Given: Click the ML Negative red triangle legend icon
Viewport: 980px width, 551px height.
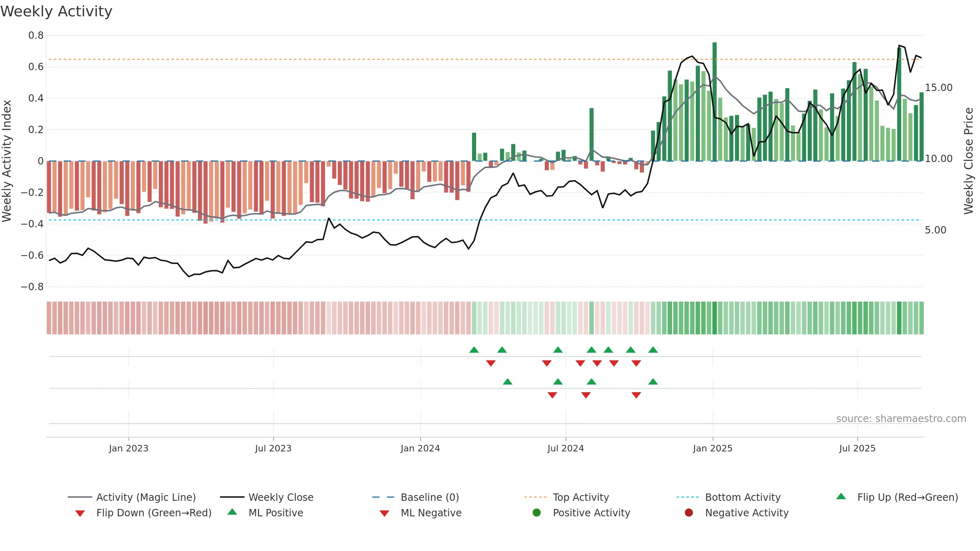Looking at the screenshot, I should (x=384, y=513).
